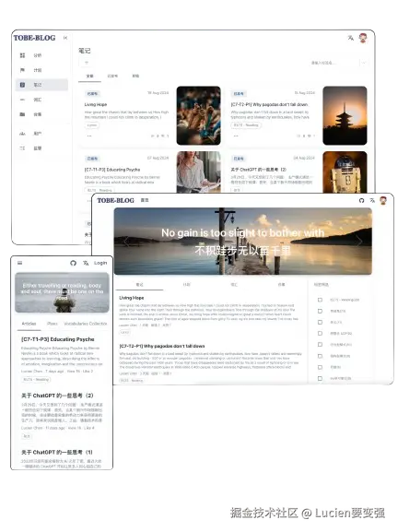This screenshot has height=532, width=398.
Task: Select 计划 tab in home window
Action: [187, 285]
